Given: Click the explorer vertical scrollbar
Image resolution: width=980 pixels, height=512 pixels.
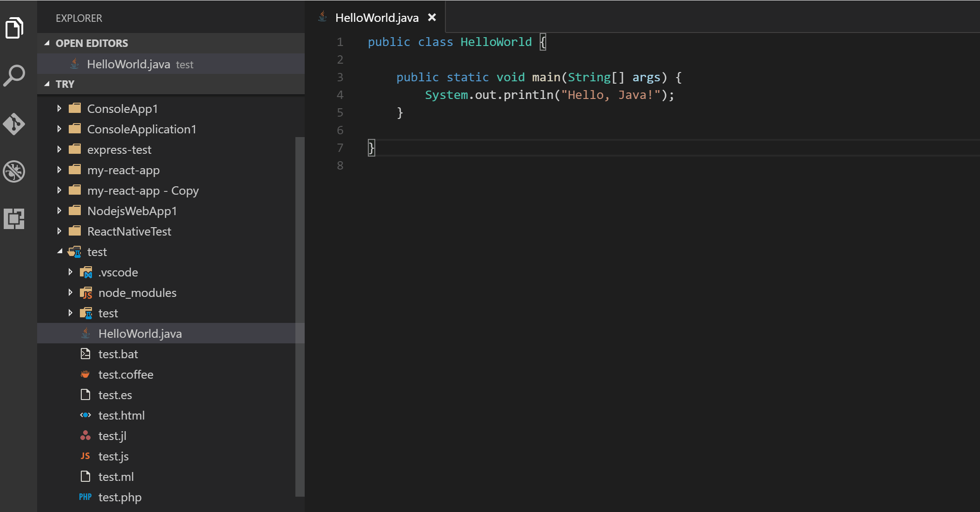Looking at the screenshot, I should click(300, 316).
